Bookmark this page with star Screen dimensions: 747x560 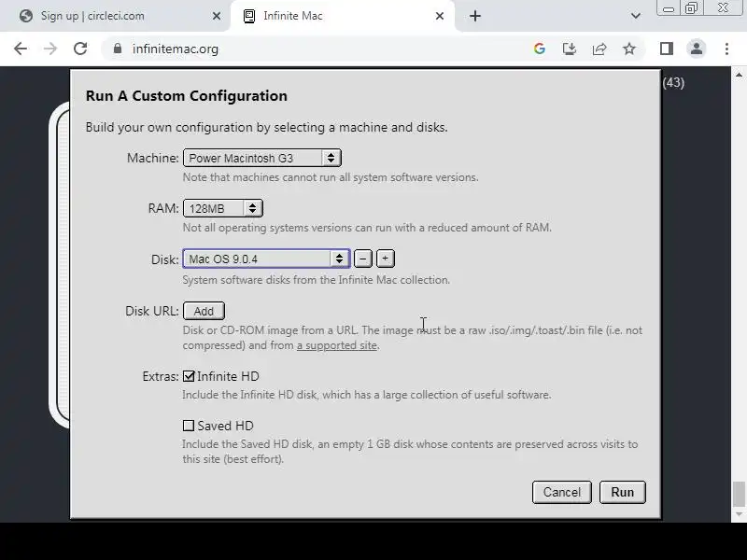629,49
